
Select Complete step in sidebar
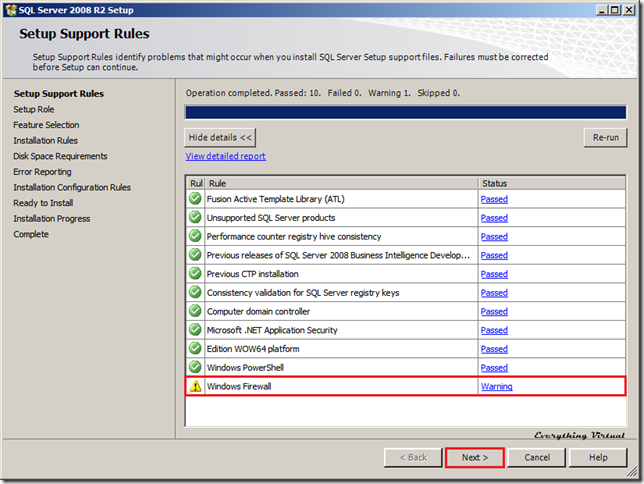[x=31, y=234]
